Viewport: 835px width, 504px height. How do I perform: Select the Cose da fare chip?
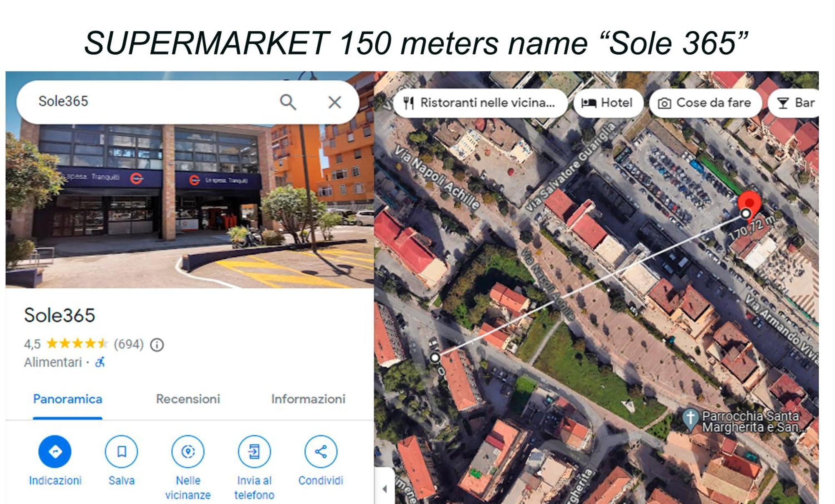tap(706, 103)
